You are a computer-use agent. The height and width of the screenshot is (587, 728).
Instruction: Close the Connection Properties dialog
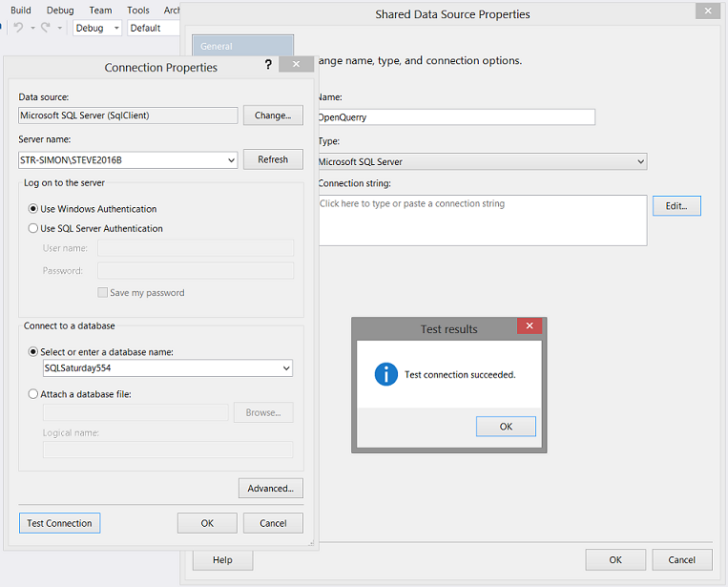(297, 65)
